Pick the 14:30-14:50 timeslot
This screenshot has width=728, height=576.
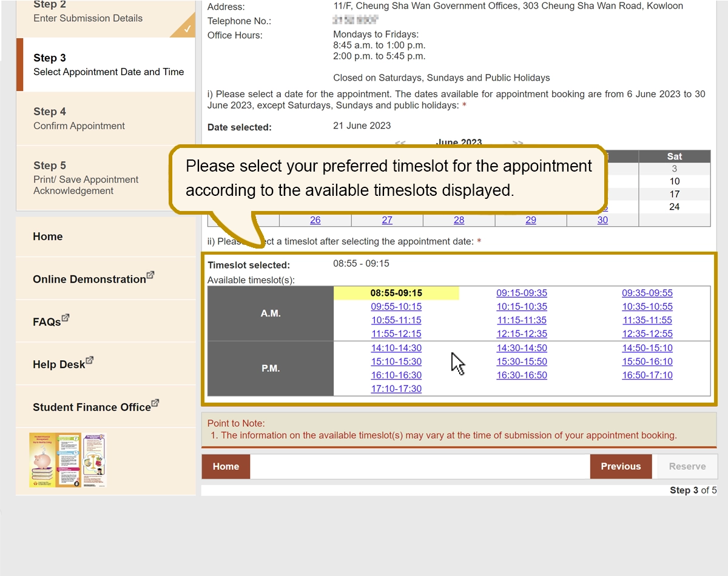(522, 348)
